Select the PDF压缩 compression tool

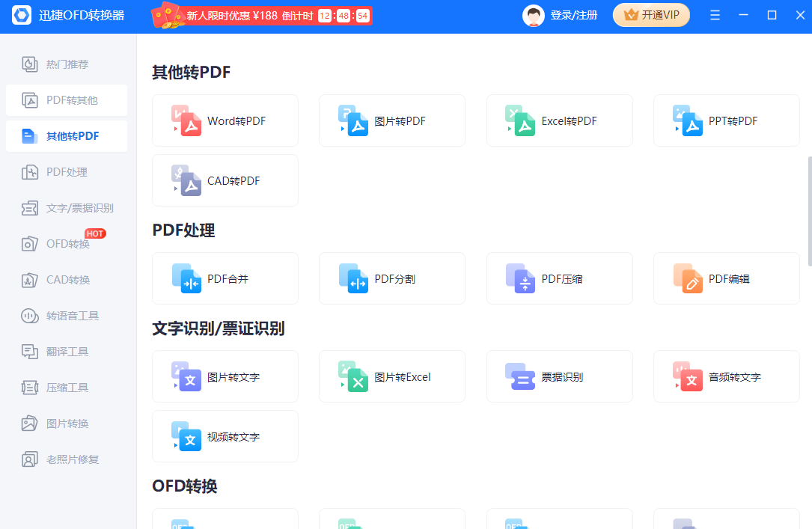pos(559,278)
